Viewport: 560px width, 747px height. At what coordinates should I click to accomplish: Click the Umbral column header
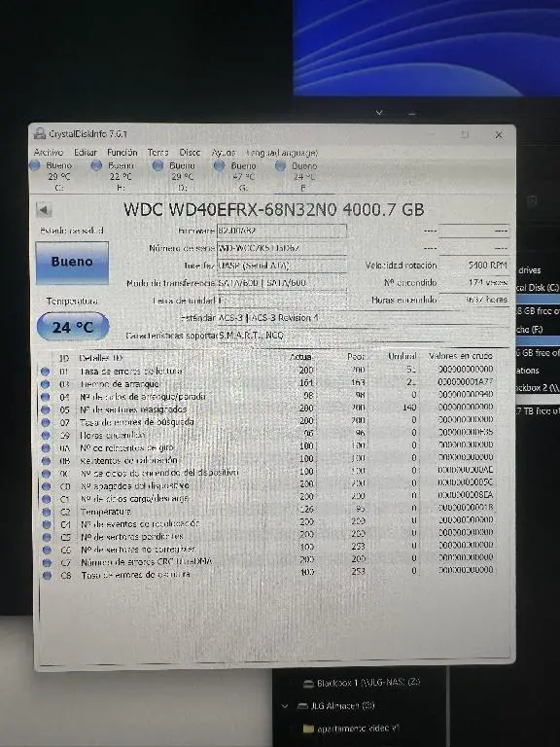402,356
